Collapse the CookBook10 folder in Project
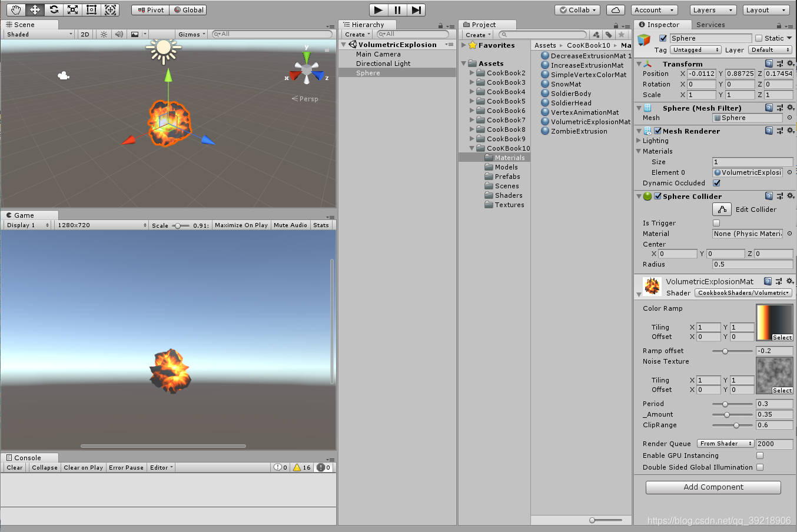 click(x=471, y=148)
